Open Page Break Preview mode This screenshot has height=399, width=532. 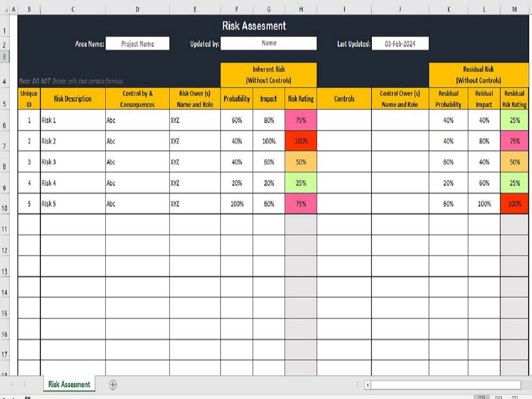coord(514,397)
